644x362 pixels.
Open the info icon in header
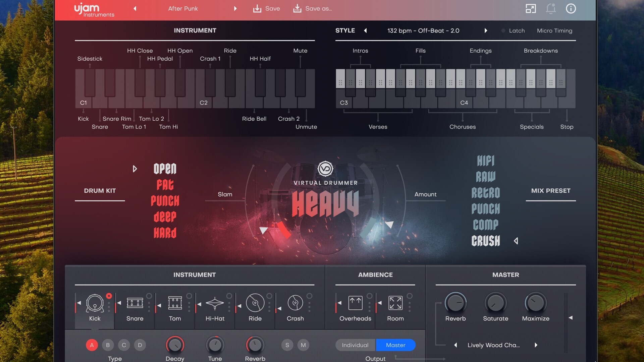point(571,8)
